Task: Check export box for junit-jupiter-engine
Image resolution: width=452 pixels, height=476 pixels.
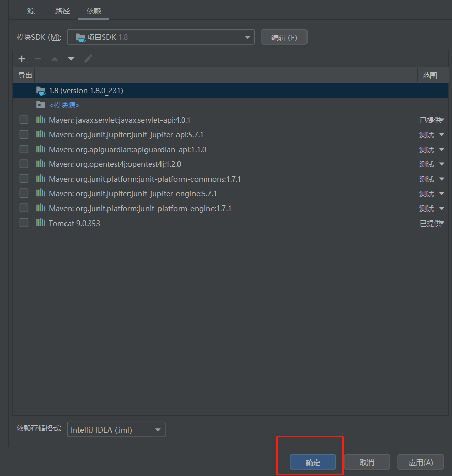Action: (x=24, y=193)
